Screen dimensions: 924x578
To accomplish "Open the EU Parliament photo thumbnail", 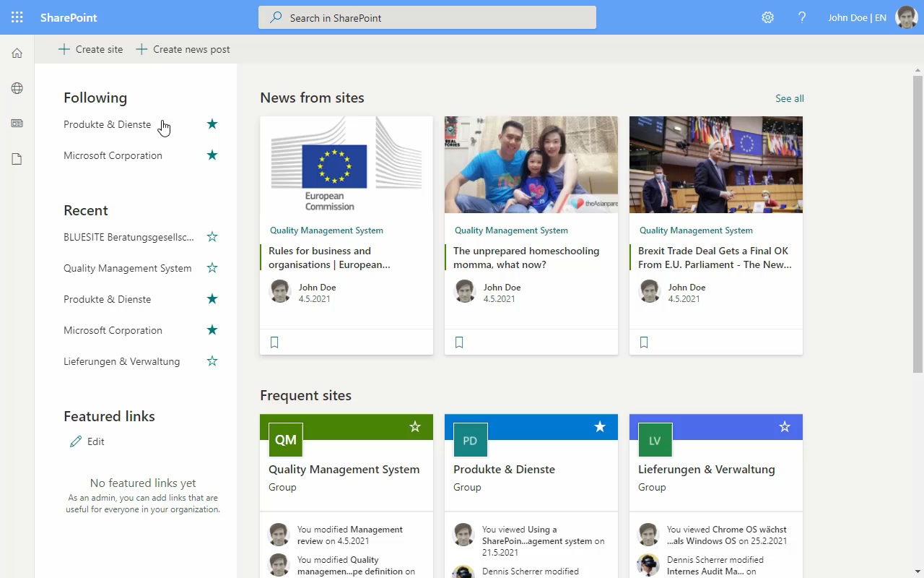I will tap(716, 165).
